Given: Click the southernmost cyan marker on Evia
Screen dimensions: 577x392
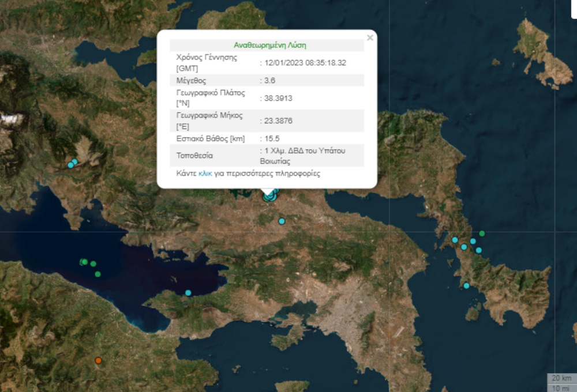Looking at the screenshot, I should (466, 285).
